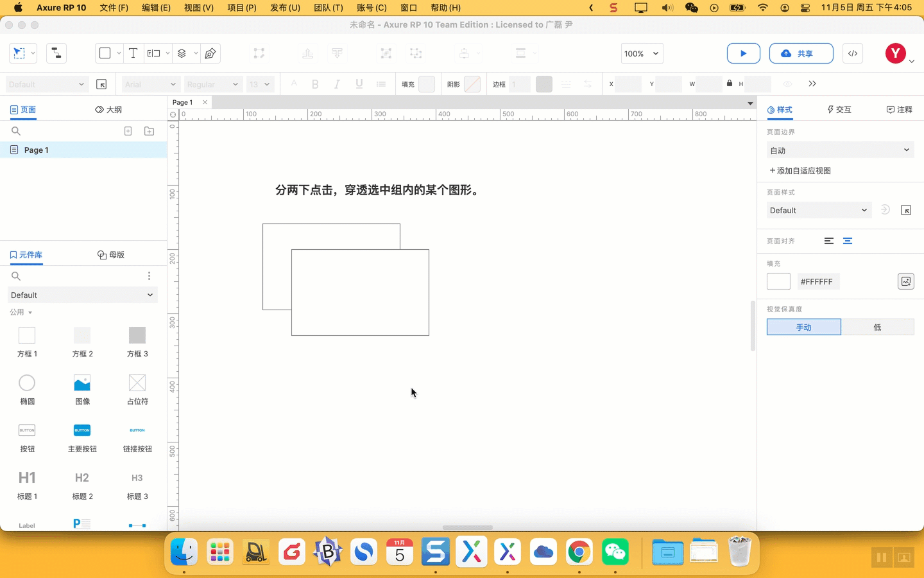
Task: Select the H1 标题 1 widget
Action: [x=27, y=484]
